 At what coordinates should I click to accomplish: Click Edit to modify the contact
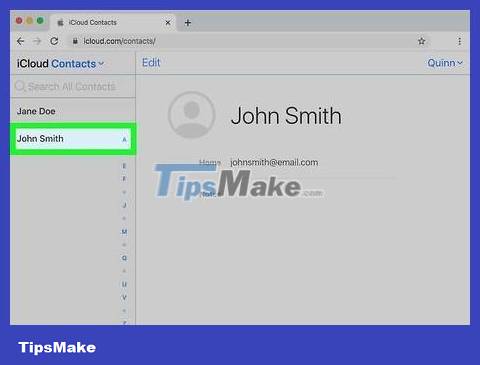point(151,62)
